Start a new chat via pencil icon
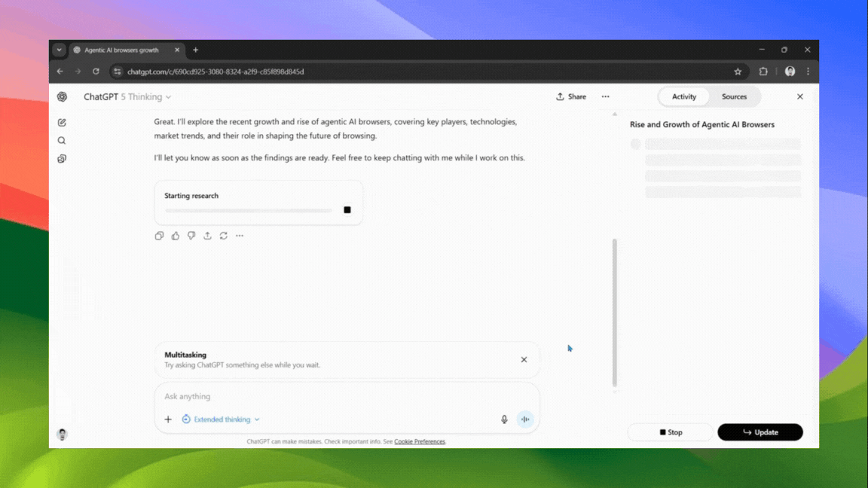The width and height of the screenshot is (868, 488). pyautogui.click(x=62, y=122)
